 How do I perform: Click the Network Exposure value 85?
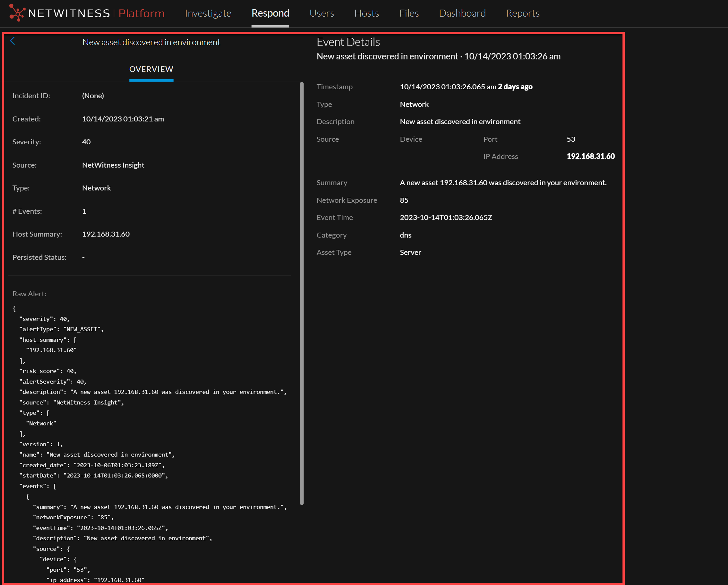pos(404,200)
